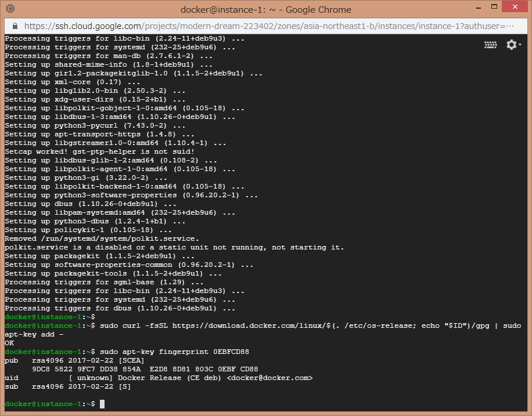Click 'Setcap worked! gst-ptp-helper is not suid!' line
The image size is (532, 416).
99,151
